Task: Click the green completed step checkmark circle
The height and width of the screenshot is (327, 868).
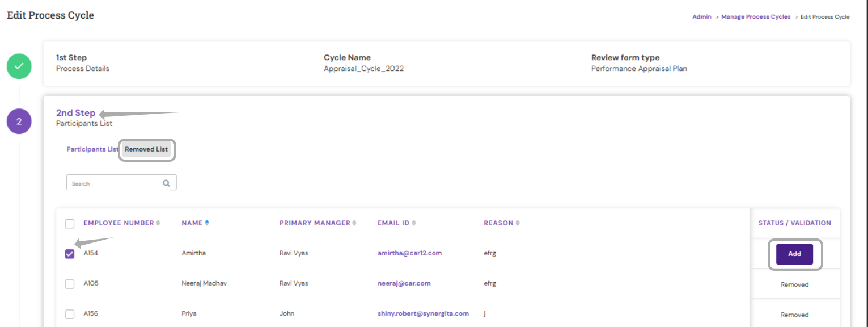Action: (19, 66)
